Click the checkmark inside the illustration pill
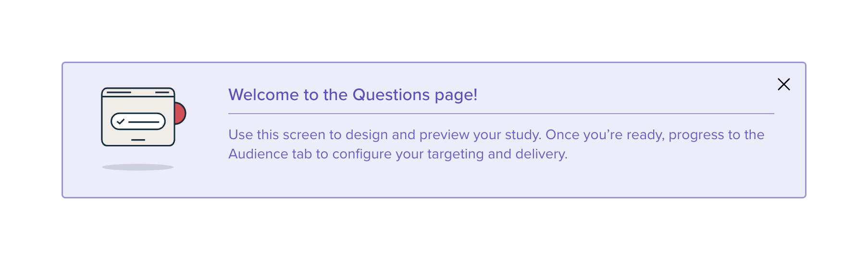The image size is (868, 260). click(121, 121)
